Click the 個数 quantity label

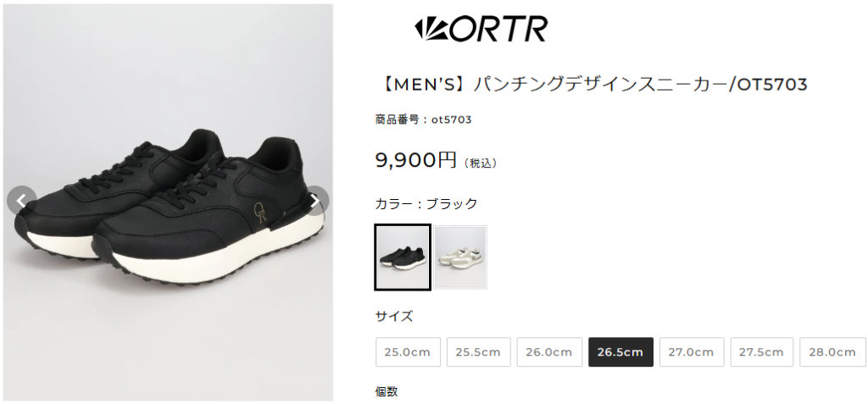[x=387, y=392]
